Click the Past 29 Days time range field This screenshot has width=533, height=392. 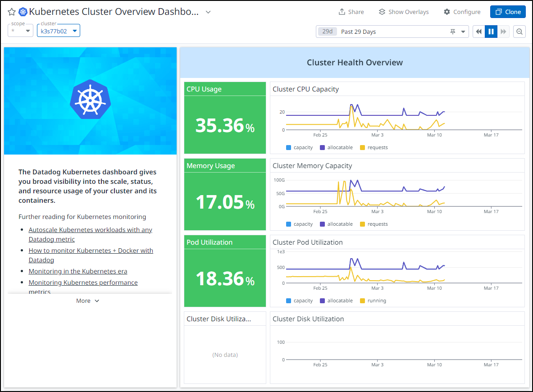pos(392,32)
